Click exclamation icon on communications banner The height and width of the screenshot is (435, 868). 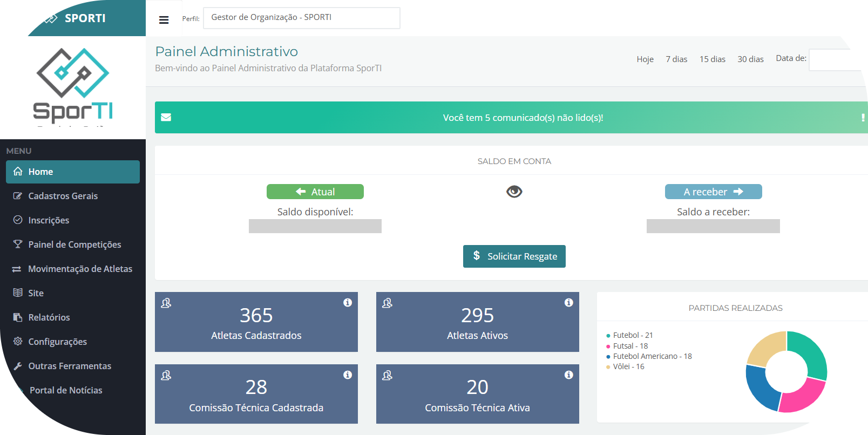point(863,118)
